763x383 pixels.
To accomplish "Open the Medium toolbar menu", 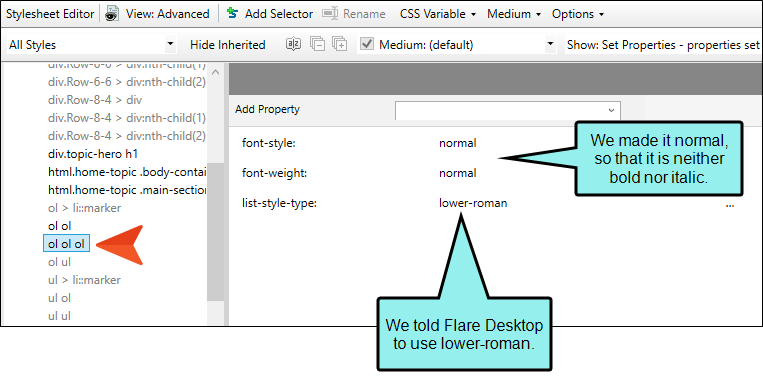I will (514, 14).
